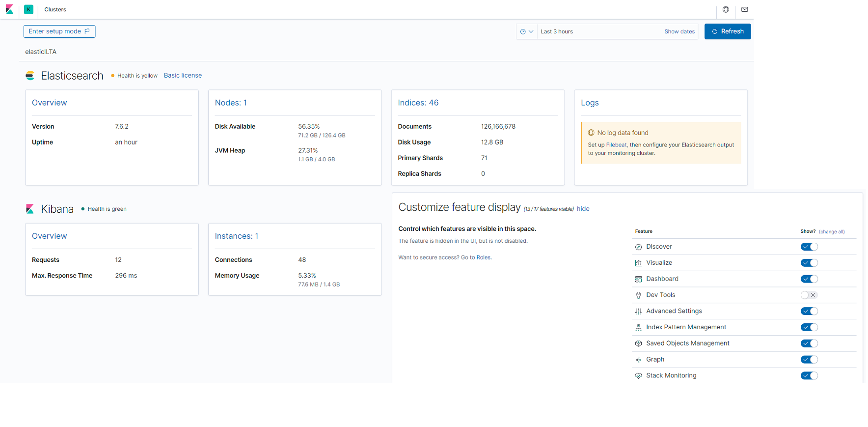Open the help globe icon

click(x=726, y=9)
